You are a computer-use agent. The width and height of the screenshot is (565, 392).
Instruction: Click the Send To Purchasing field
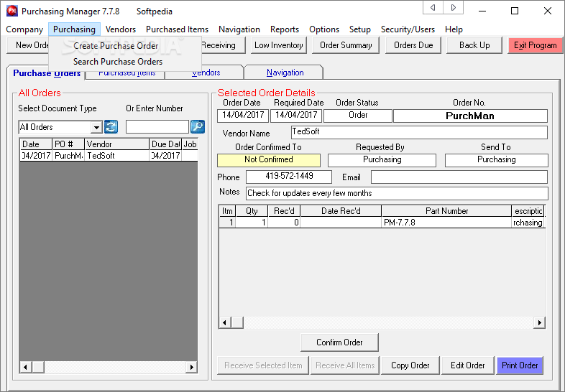(496, 160)
